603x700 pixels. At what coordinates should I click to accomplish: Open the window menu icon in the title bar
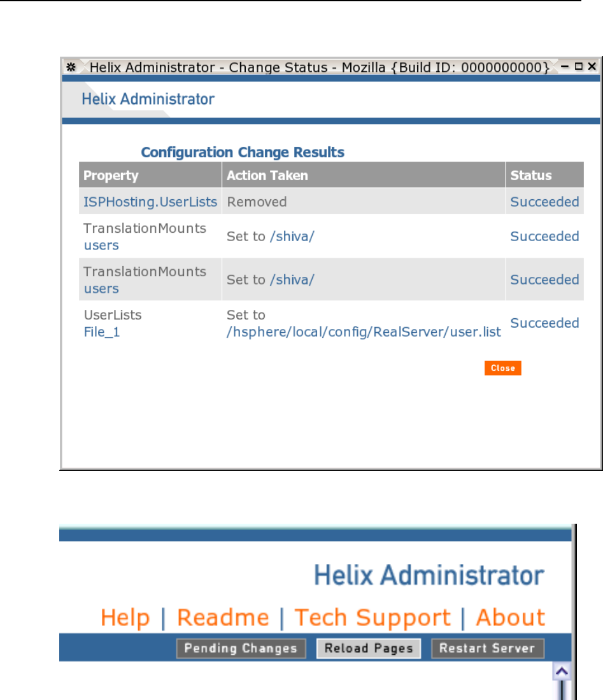click(x=71, y=67)
